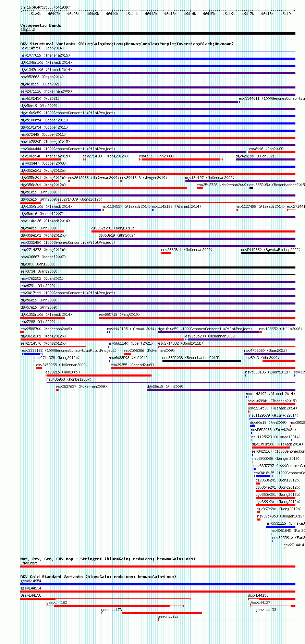
Task: Click esv3652050 (Besenbacher2015) label
Action: pos(277,185)
